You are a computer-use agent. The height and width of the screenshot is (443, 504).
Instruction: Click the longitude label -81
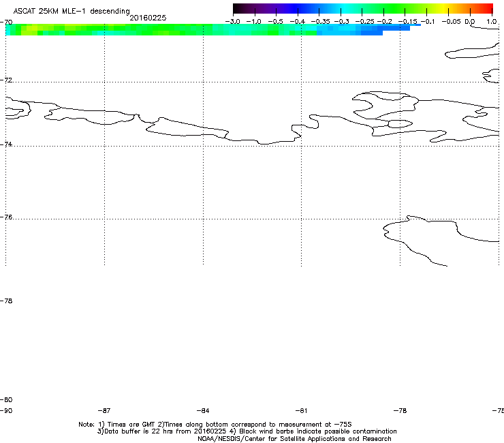301,411
